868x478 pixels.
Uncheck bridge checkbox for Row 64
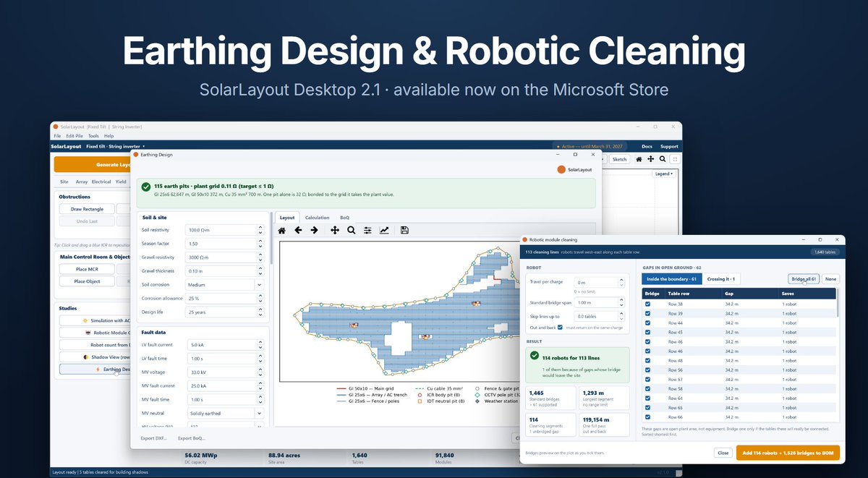click(x=647, y=398)
